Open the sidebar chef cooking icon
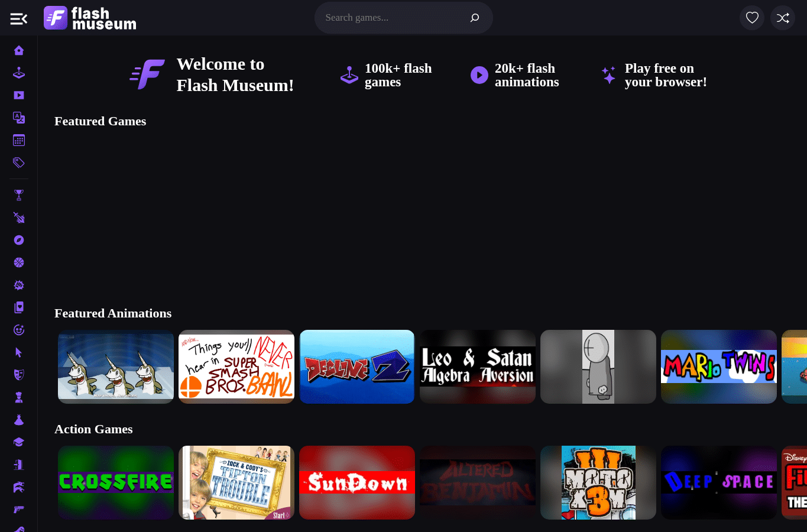Viewport: 807px width, 532px height. click(x=19, y=397)
